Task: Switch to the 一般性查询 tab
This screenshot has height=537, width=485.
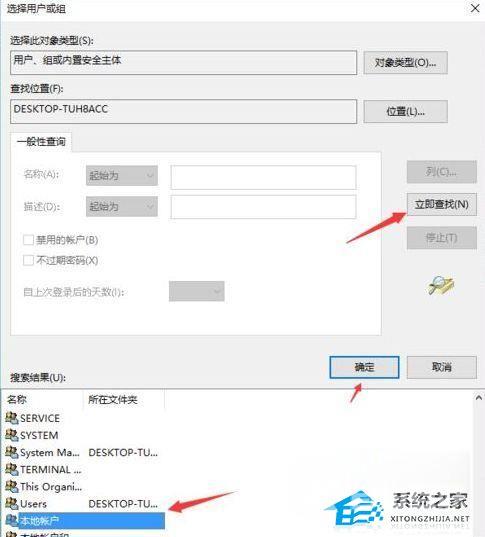Action: coord(41,142)
